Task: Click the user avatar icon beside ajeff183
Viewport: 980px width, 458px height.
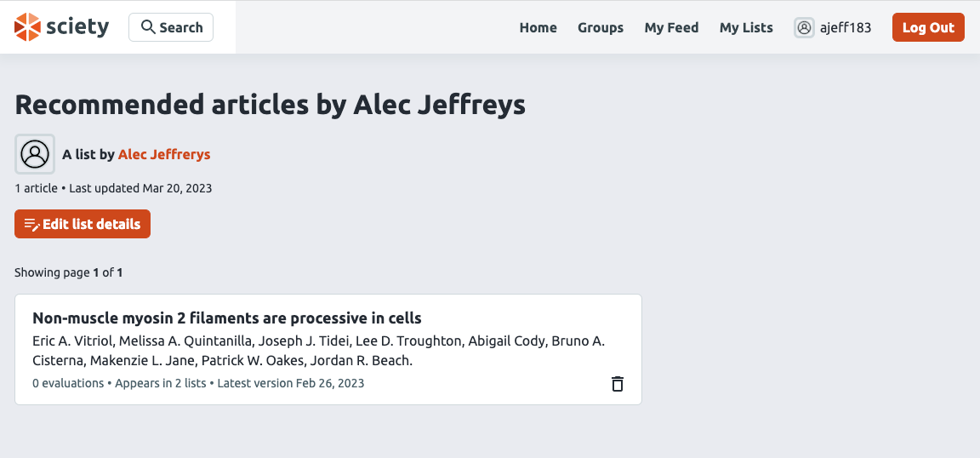Action: [x=804, y=27]
